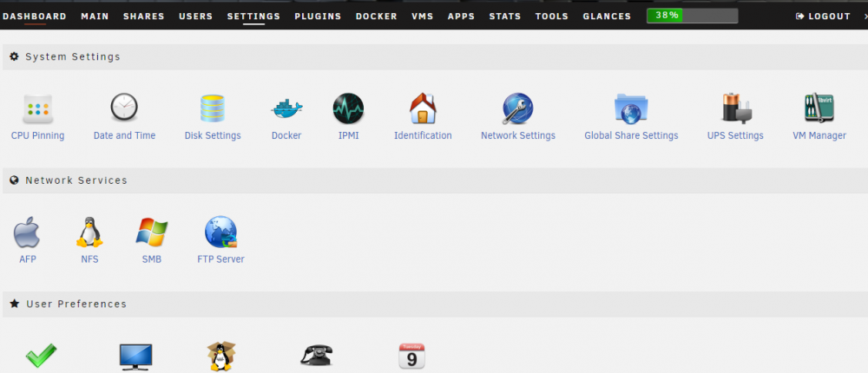Click the UPS Settings battery icon
Viewport: 868px width, 373px height.
[735, 108]
